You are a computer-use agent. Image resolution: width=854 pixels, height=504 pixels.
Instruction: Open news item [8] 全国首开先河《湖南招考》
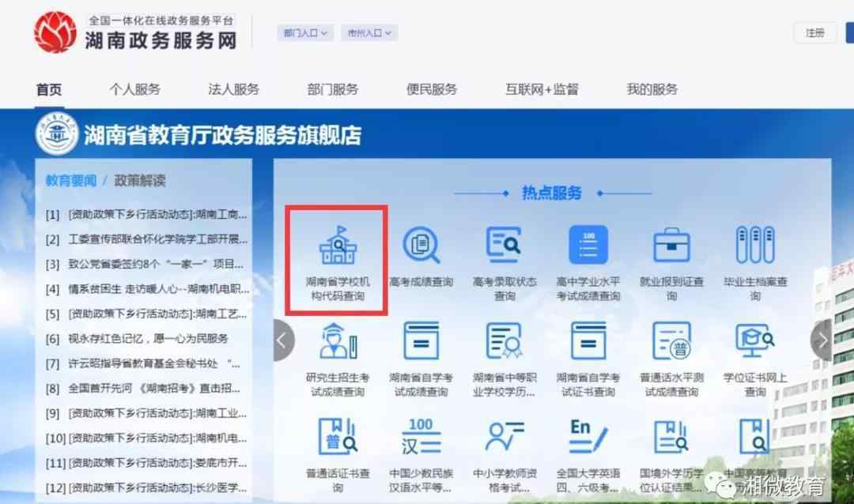pos(142,389)
